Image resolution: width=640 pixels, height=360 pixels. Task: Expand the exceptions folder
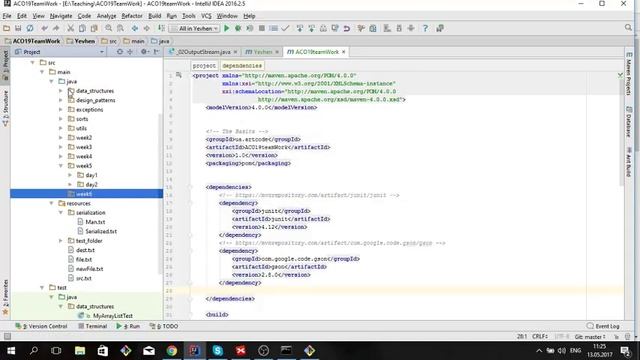pyautogui.click(x=61, y=109)
